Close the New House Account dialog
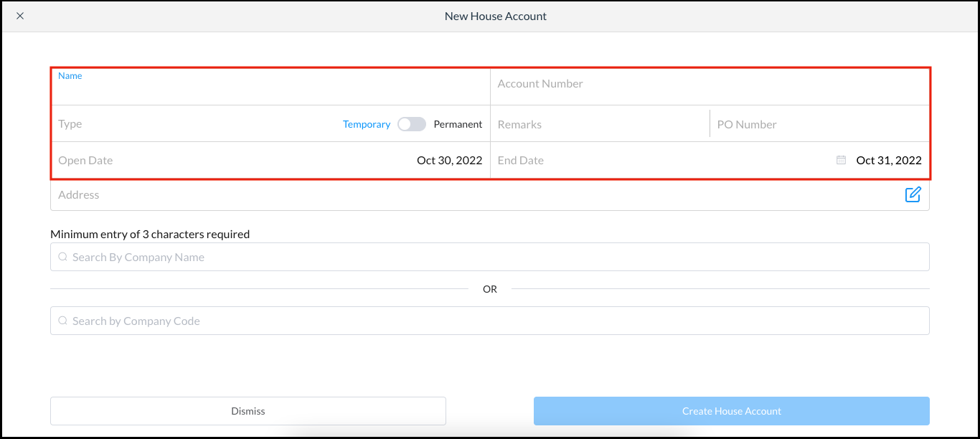 tap(20, 15)
